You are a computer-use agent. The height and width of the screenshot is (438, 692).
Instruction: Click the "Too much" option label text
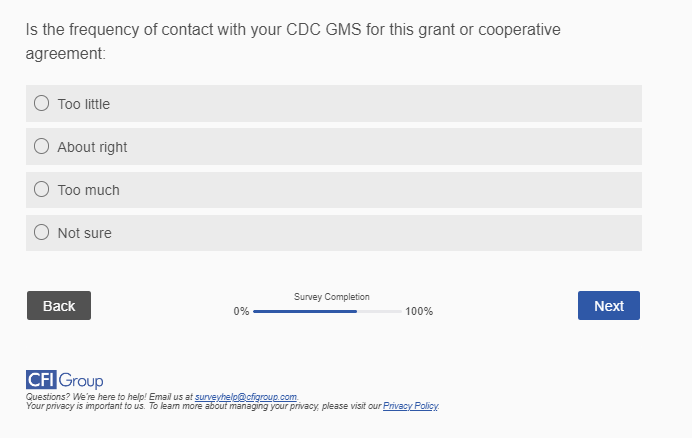pyautogui.click(x=88, y=190)
